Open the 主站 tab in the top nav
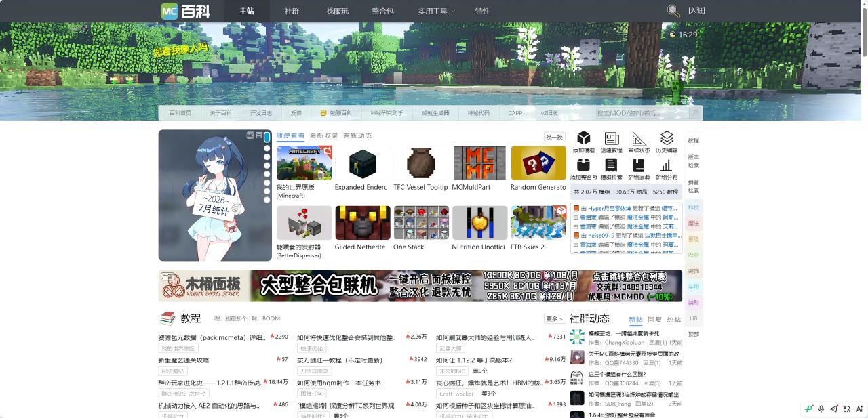Viewport: 868px width, 418px height. pyautogui.click(x=247, y=11)
